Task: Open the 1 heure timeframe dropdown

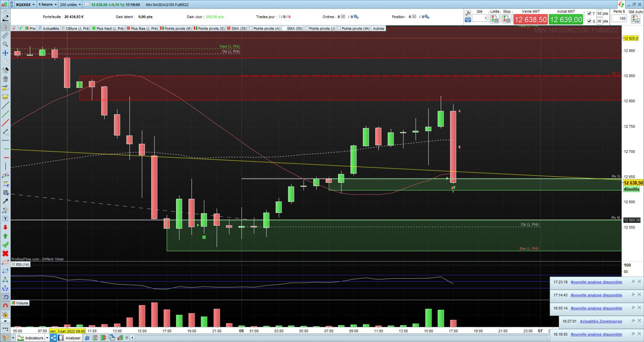Action: (x=48, y=5)
